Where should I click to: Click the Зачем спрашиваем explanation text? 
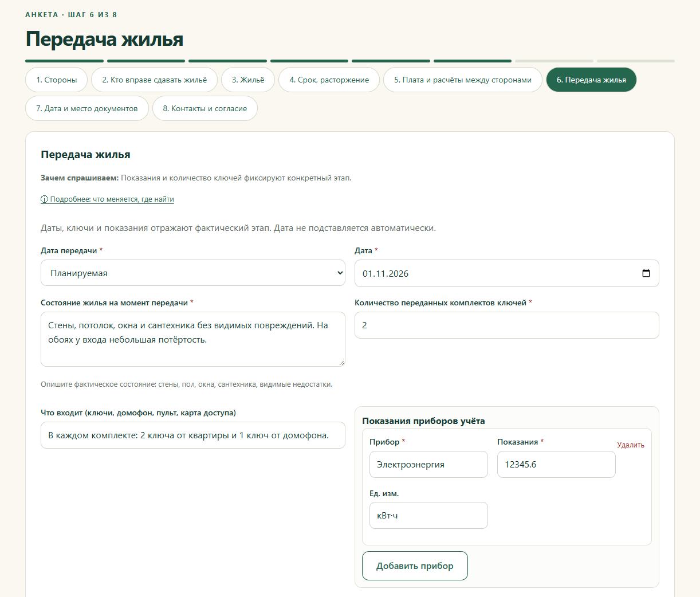(196, 178)
